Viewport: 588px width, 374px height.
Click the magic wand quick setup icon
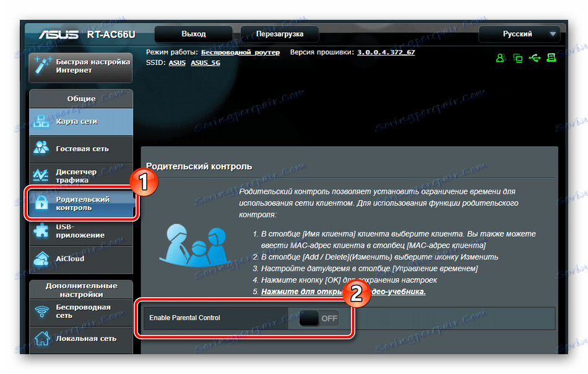[x=42, y=65]
